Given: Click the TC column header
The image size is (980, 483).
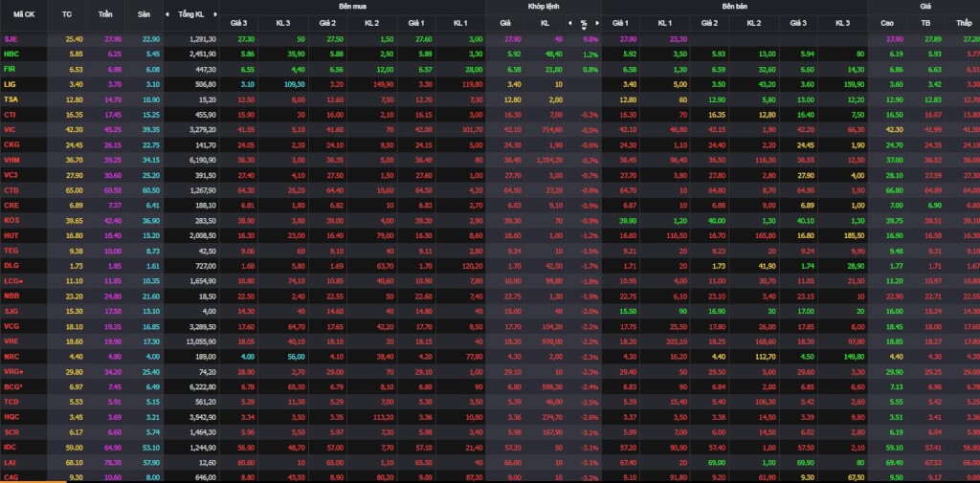Looking at the screenshot, I should (x=67, y=13).
